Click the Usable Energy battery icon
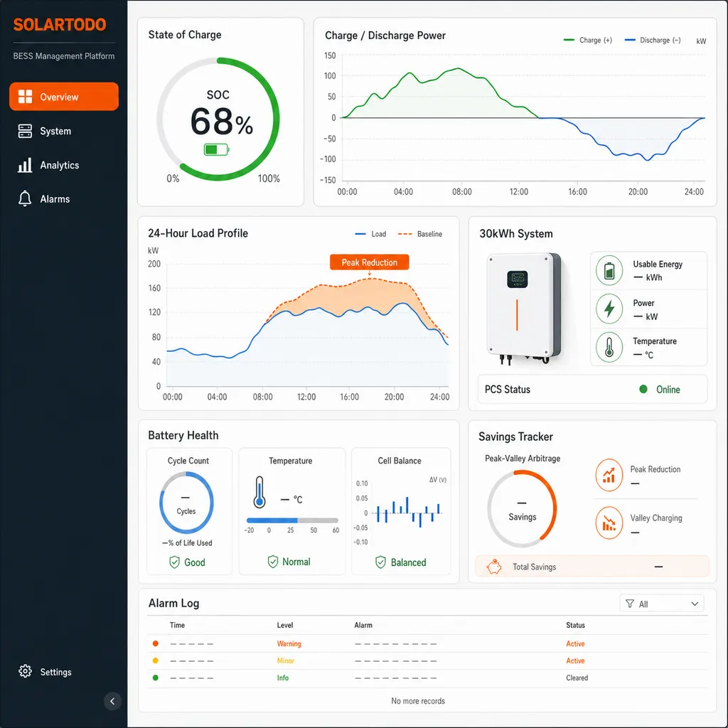Screen dimensions: 728x728 pos(609,270)
